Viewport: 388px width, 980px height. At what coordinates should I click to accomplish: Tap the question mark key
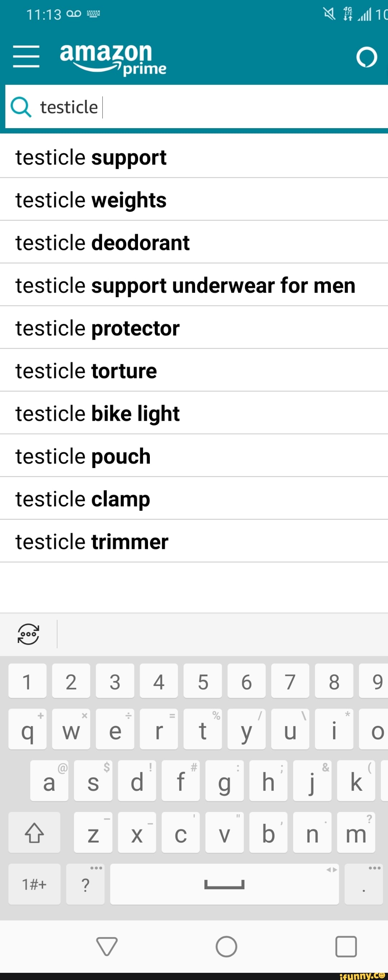tap(85, 884)
